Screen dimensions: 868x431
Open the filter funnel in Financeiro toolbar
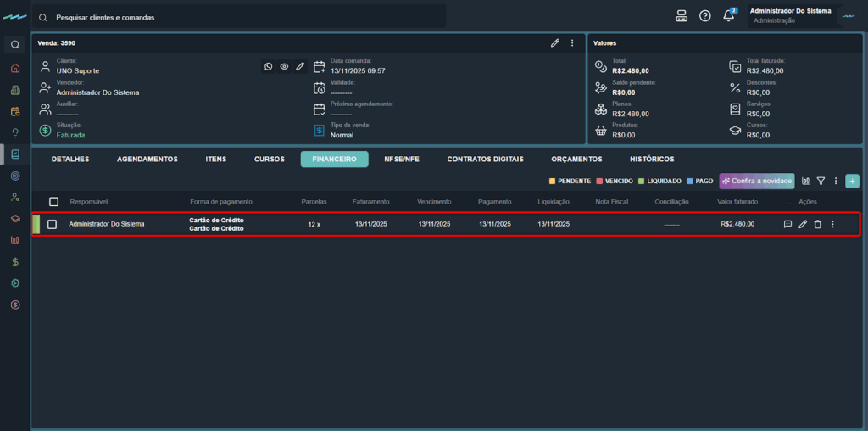(x=821, y=181)
